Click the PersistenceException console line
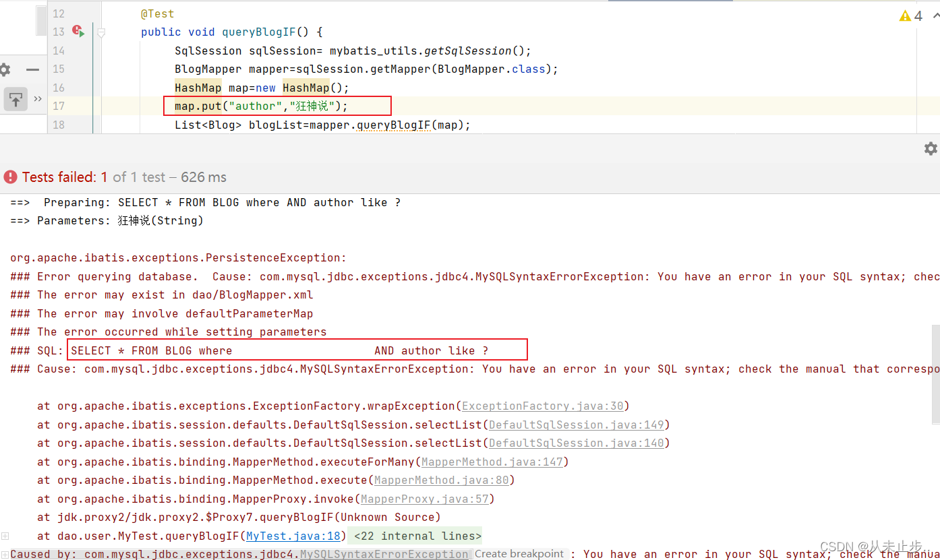Screen dimensions: 940x560 click(179, 257)
